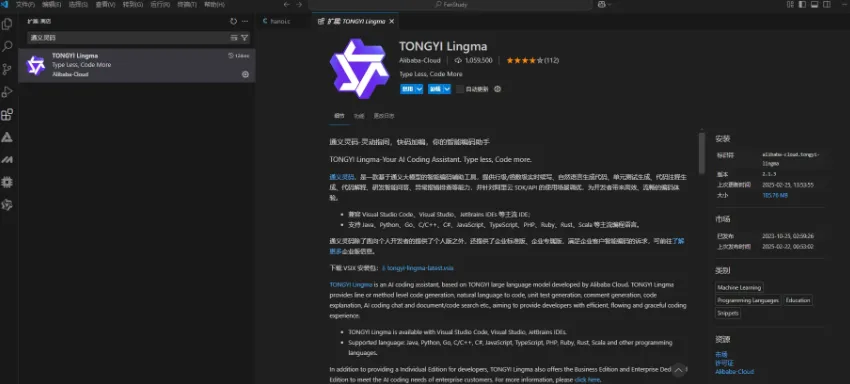
Task: Open the View (V) menu
Action: [x=106, y=4]
